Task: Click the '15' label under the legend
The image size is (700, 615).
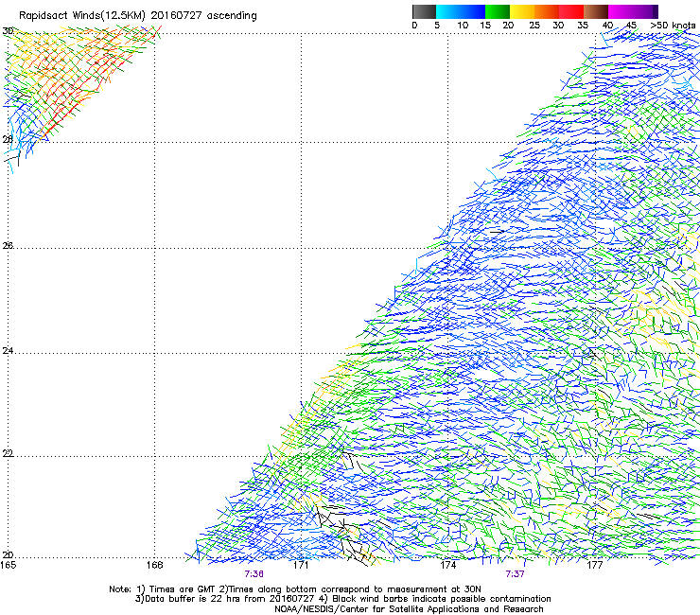Action: [x=485, y=26]
